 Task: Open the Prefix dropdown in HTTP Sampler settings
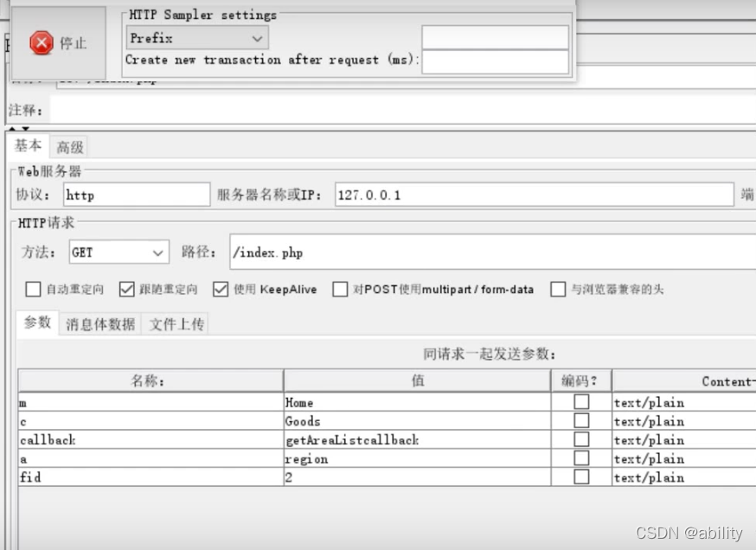(x=197, y=38)
